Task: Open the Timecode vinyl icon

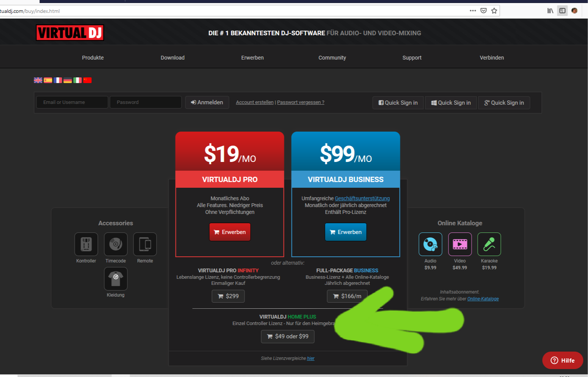Action: click(x=116, y=244)
